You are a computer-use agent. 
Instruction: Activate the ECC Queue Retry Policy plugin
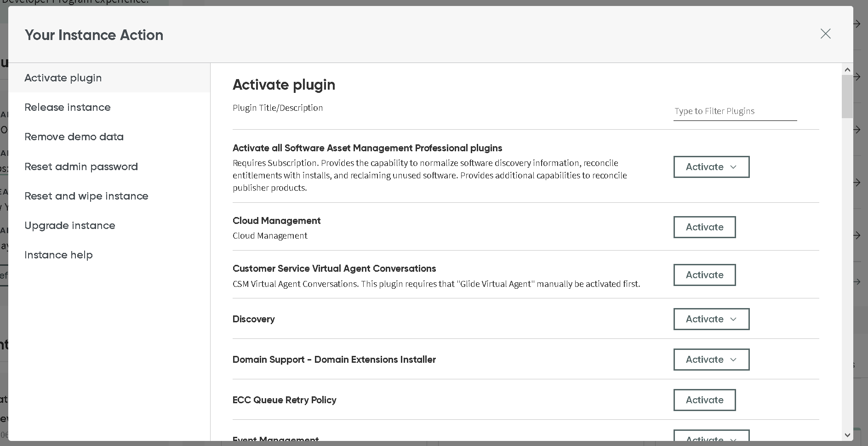pyautogui.click(x=704, y=400)
